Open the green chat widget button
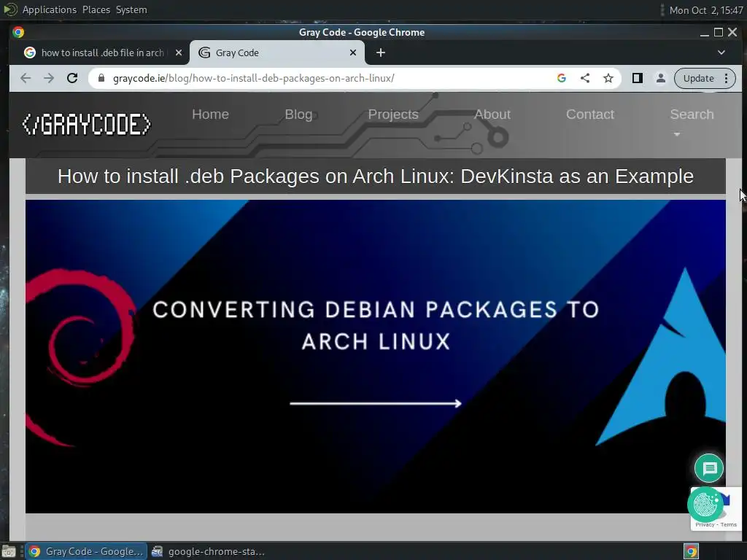 pyautogui.click(x=709, y=468)
